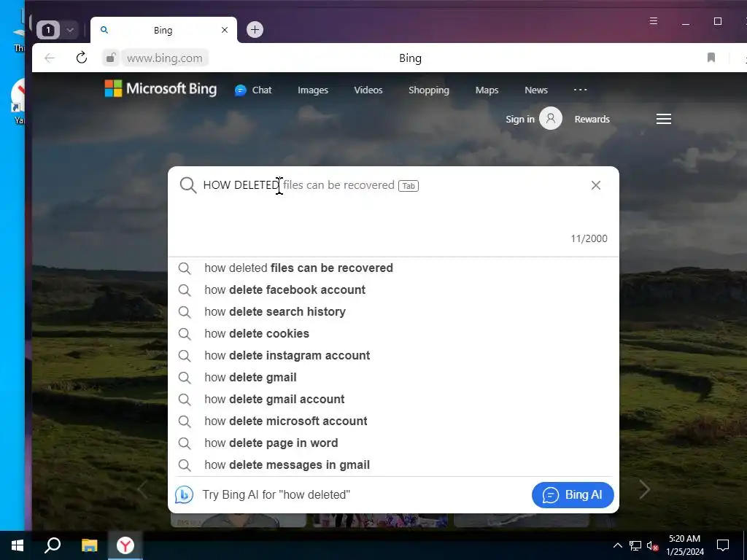The image size is (747, 560).
Task: Select suggestion "how delete search history"
Action: tap(393, 312)
